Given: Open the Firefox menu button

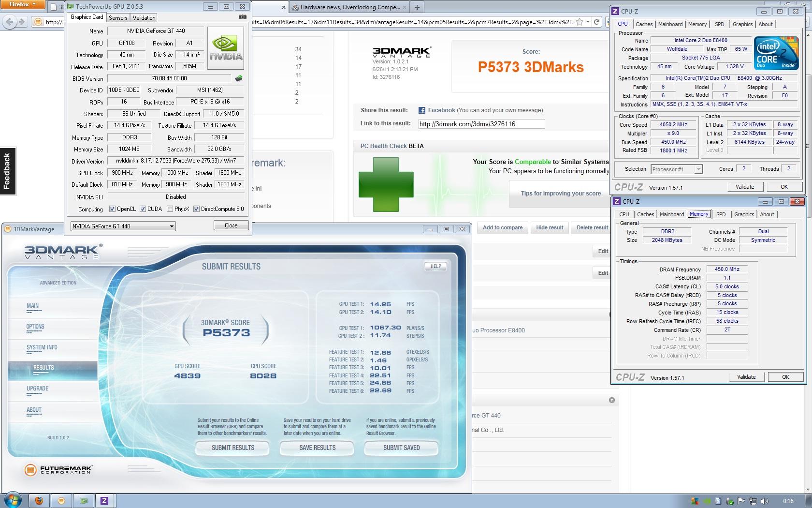Looking at the screenshot, I should pyautogui.click(x=23, y=4).
